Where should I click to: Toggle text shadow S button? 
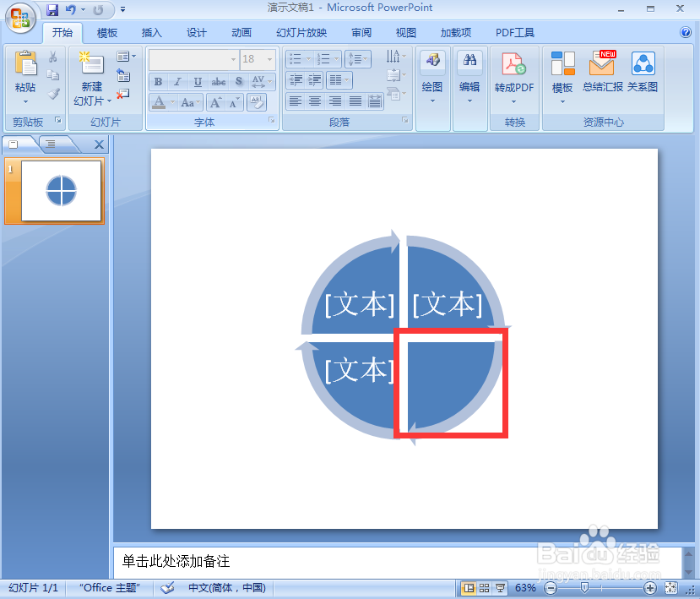(239, 82)
